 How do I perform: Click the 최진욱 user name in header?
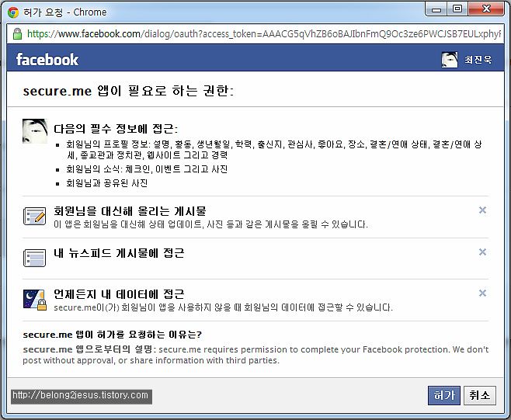tap(478, 60)
